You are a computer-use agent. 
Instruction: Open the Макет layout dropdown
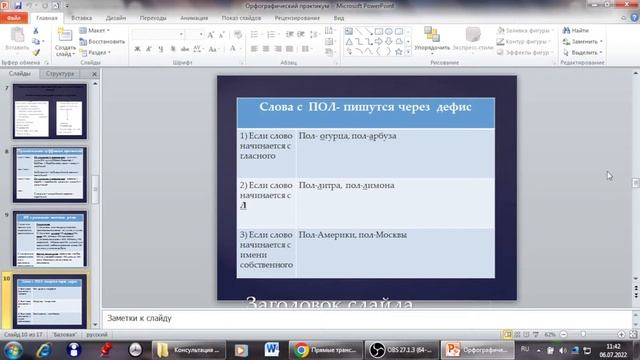(95, 31)
